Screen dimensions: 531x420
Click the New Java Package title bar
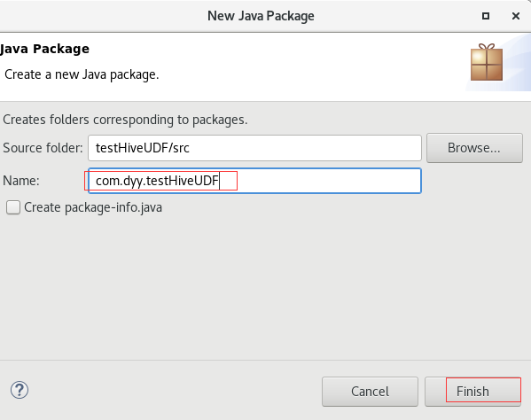click(x=261, y=16)
